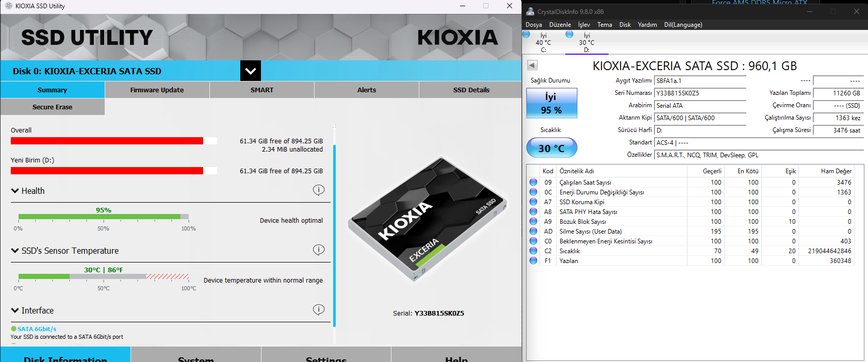
Task: Click status orb for SSD Koruma Kipi
Action: pyautogui.click(x=533, y=202)
